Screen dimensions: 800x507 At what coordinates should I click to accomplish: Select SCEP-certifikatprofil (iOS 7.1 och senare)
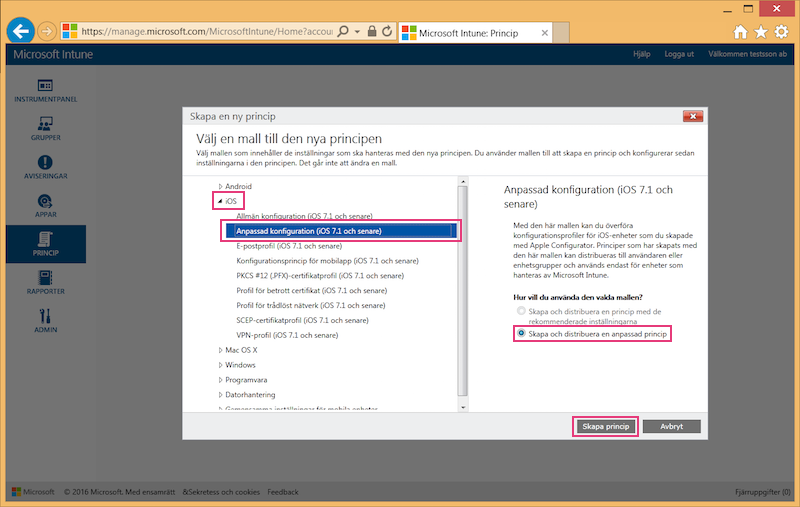pos(302,320)
